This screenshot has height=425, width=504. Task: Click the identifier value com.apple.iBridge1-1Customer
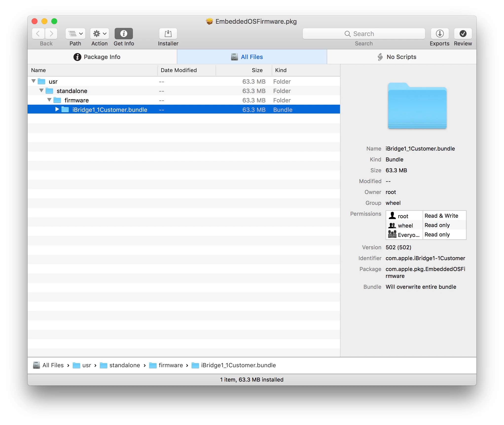tap(425, 258)
